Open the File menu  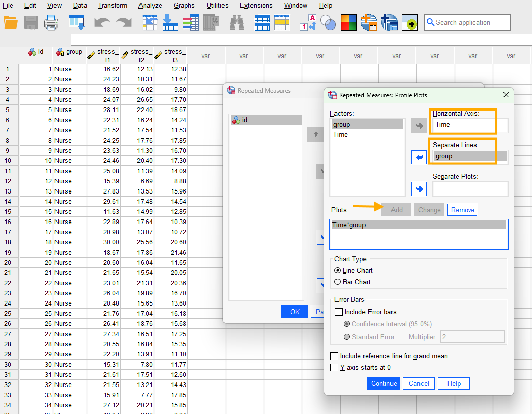[x=8, y=6]
